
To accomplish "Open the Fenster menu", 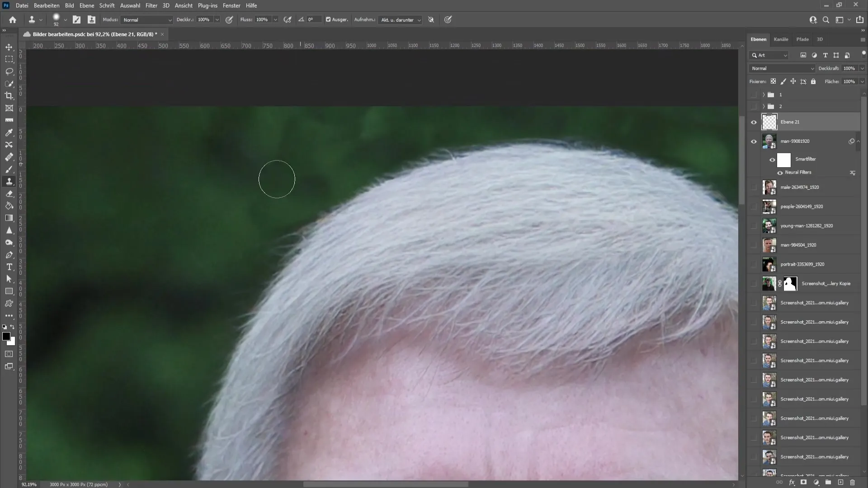I will pos(232,5).
